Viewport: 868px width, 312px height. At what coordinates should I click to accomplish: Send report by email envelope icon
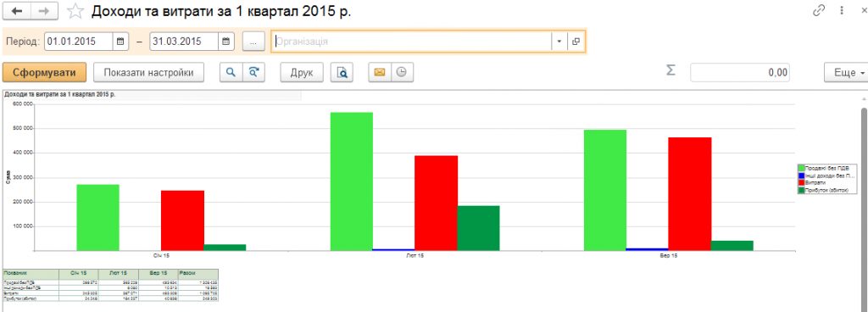click(380, 72)
